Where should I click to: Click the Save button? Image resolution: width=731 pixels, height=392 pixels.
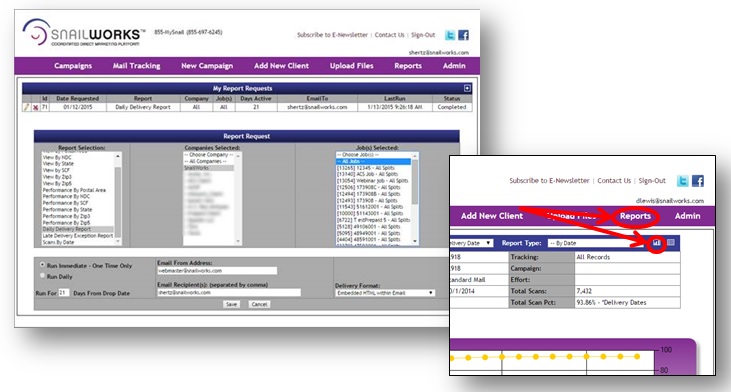[231, 304]
